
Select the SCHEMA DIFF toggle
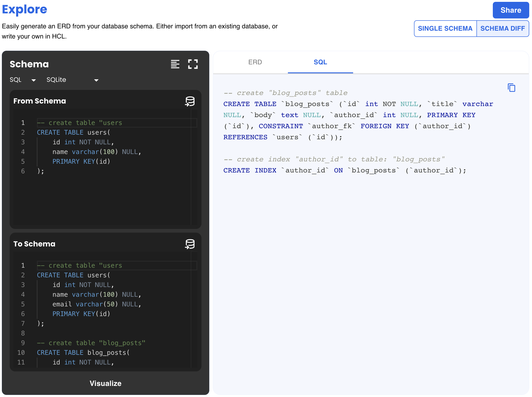click(503, 28)
